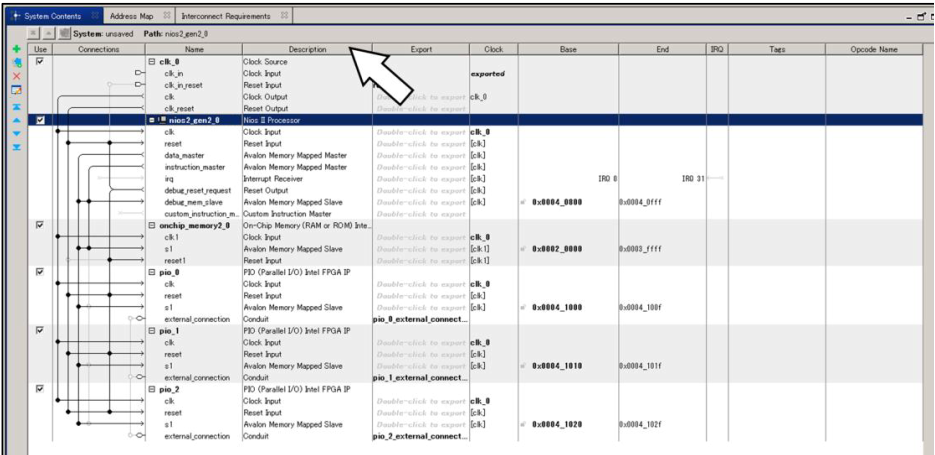Select the pio_2 external_connection export cell
Screen dimensions: 935x455
[x=420, y=436]
